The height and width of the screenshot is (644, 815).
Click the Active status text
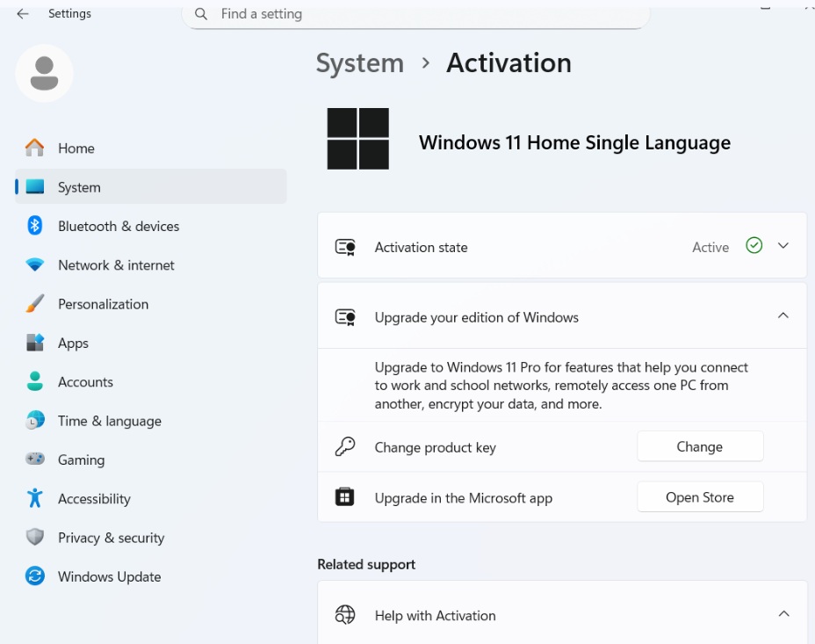[x=710, y=248]
